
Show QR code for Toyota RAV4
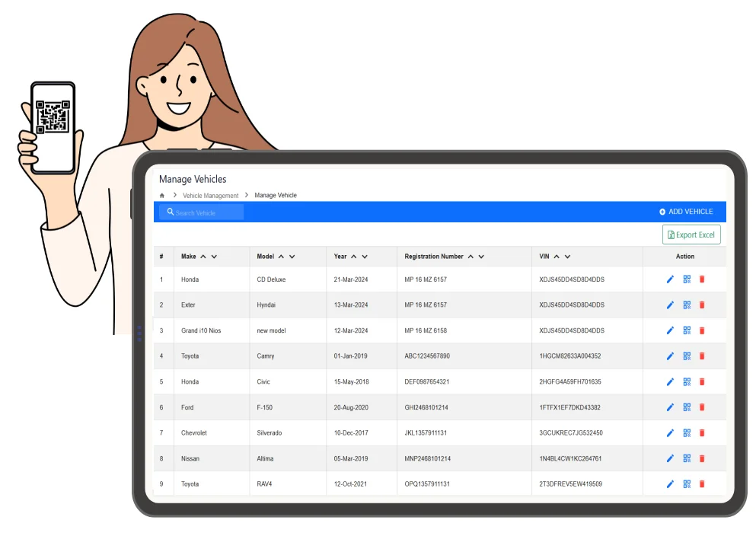pos(687,484)
